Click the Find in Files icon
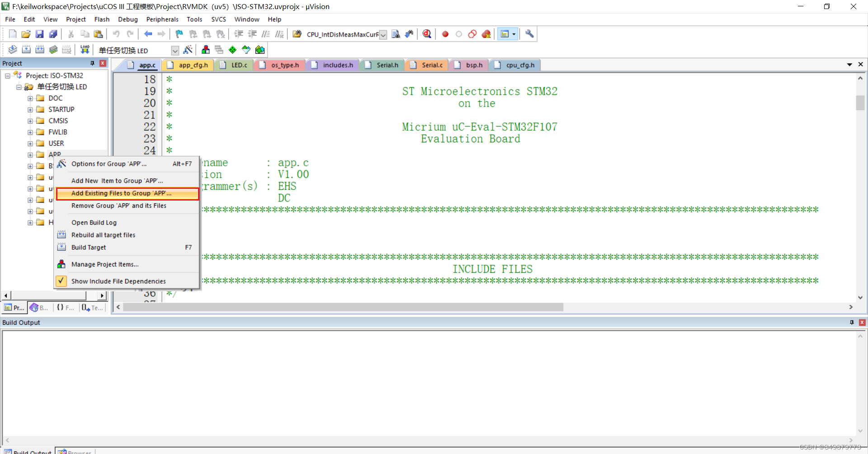This screenshot has width=868, height=454. tap(297, 34)
